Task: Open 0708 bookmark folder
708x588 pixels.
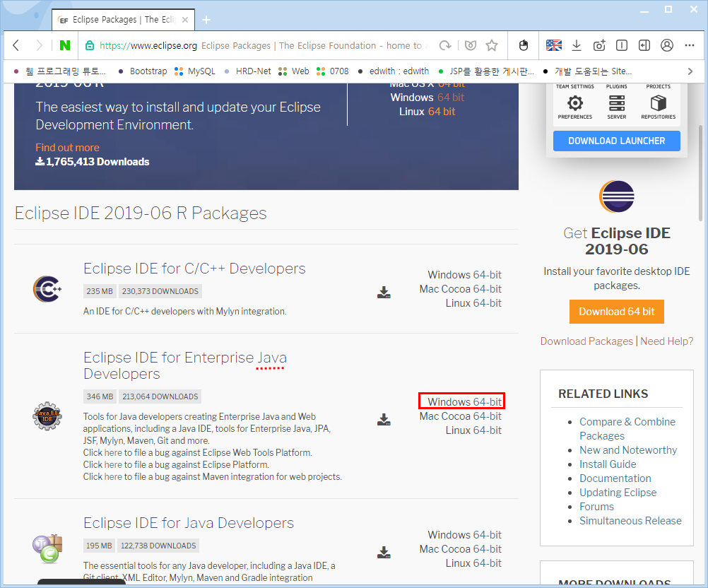Action: click(333, 71)
